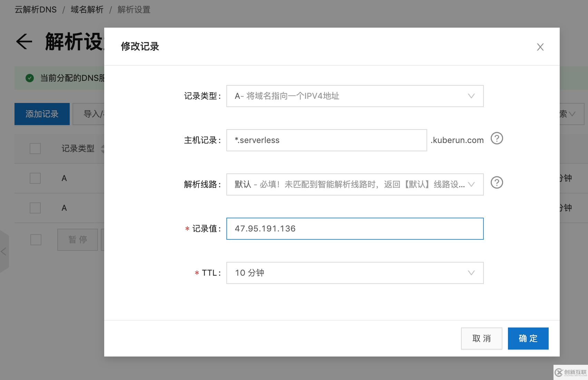Click the 添加记录 button
Screen dimensions: 588x380
coord(42,114)
